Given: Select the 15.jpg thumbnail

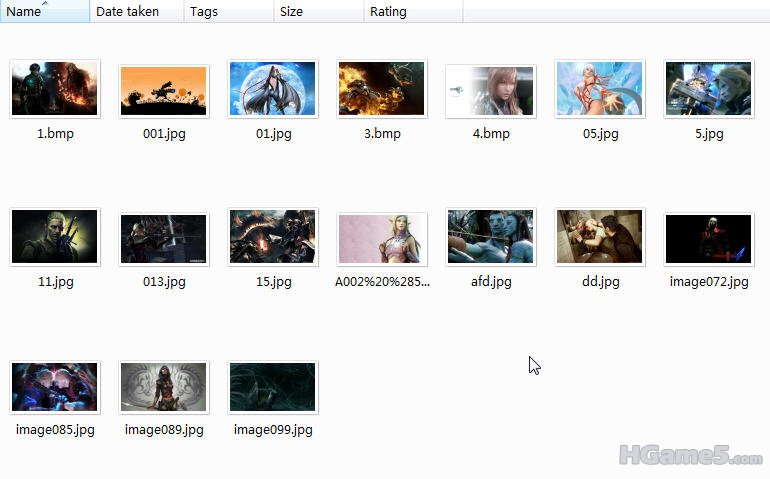Looking at the screenshot, I should [273, 237].
